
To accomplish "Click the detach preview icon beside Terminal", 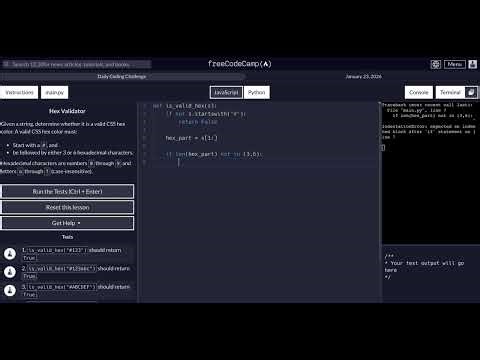I will click(471, 92).
